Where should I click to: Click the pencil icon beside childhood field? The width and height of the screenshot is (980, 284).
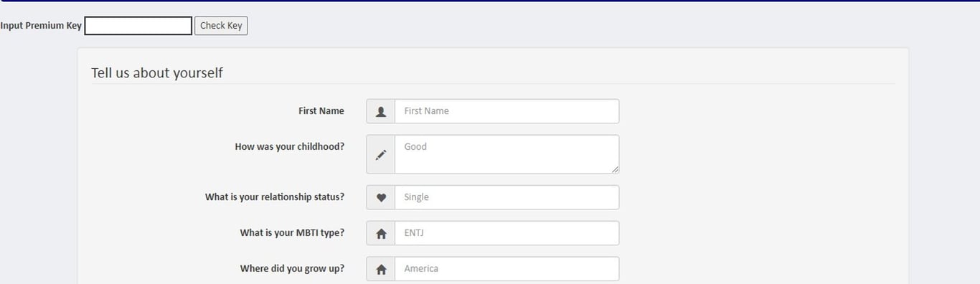click(x=381, y=154)
